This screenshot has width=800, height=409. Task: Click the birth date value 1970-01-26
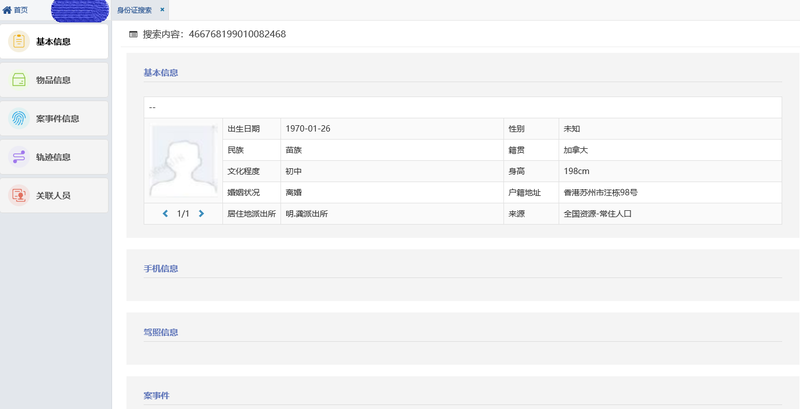308,129
